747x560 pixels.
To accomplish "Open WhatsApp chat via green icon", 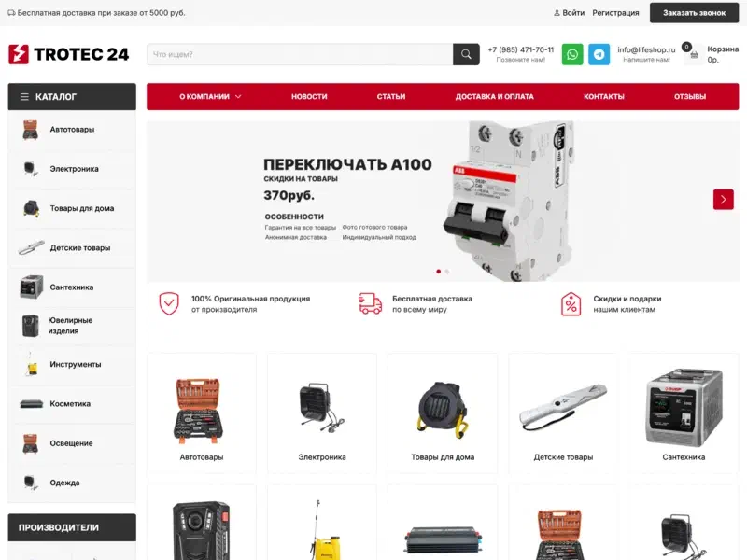I will tap(572, 54).
